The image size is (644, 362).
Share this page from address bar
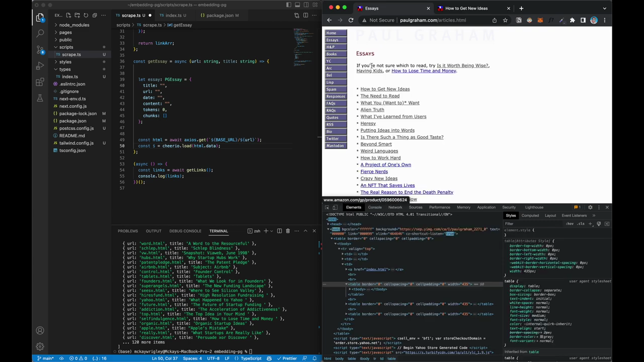pyautogui.click(x=495, y=20)
